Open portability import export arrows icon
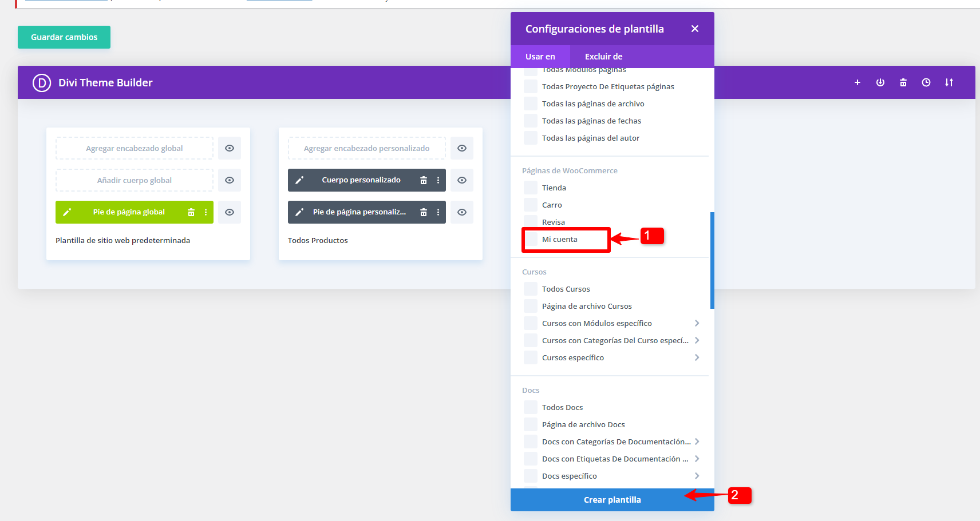980x521 pixels. click(949, 82)
